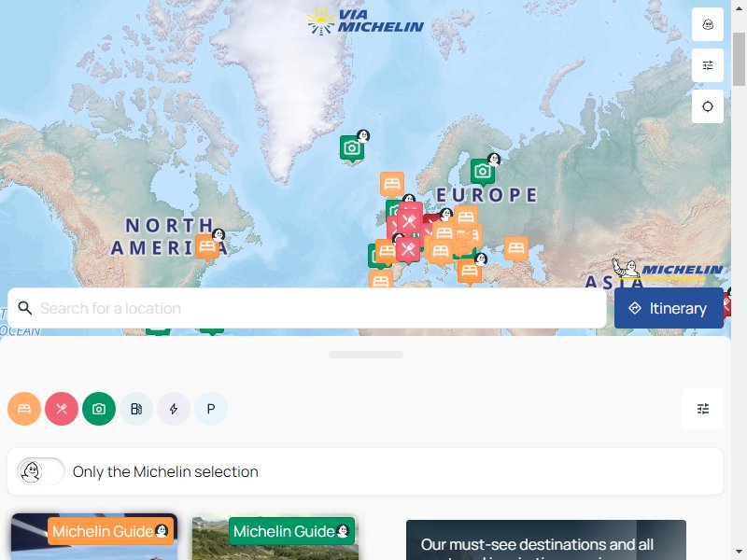The height and width of the screenshot is (560, 747).
Task: Open the green Michelin Guide card
Action: point(275,538)
